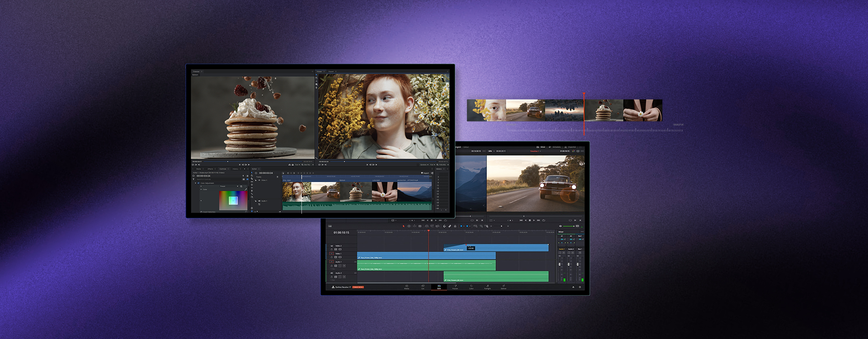
Task: Open the Inspector panel button in DaVinci
Action: (570, 147)
